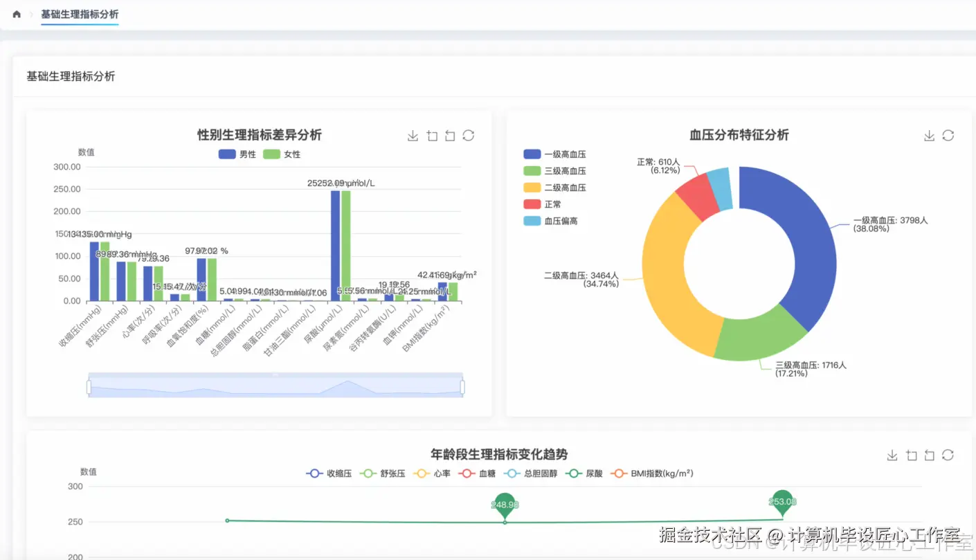This screenshot has width=976, height=560.
Task: Hide 一级高血压 in the pie legend
Action: (555, 154)
